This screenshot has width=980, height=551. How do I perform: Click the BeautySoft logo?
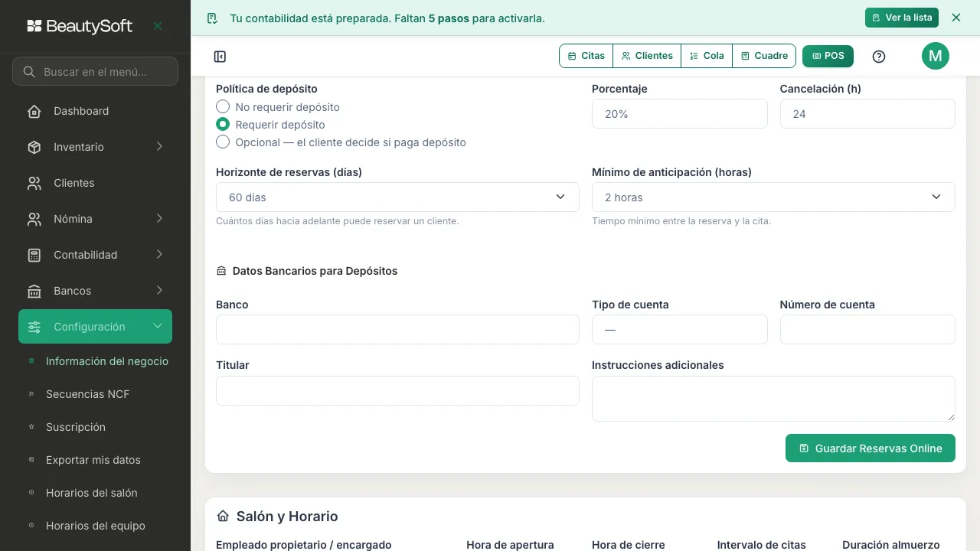click(x=80, y=26)
